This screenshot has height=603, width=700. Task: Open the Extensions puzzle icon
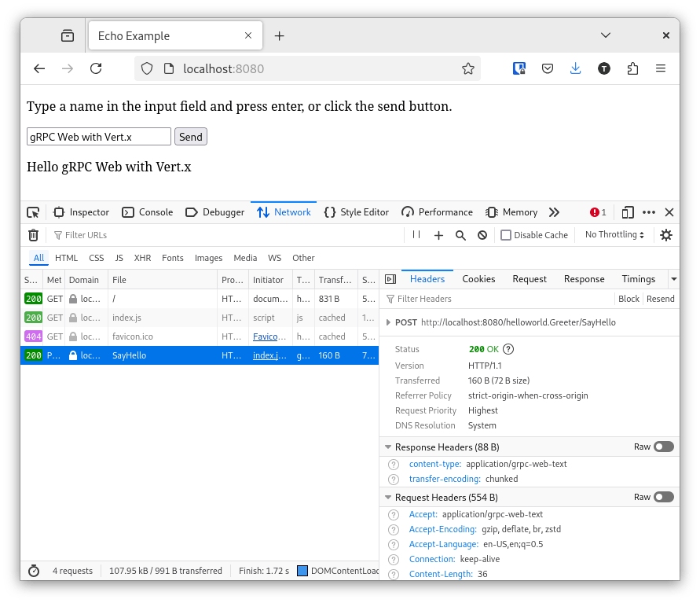coord(632,68)
